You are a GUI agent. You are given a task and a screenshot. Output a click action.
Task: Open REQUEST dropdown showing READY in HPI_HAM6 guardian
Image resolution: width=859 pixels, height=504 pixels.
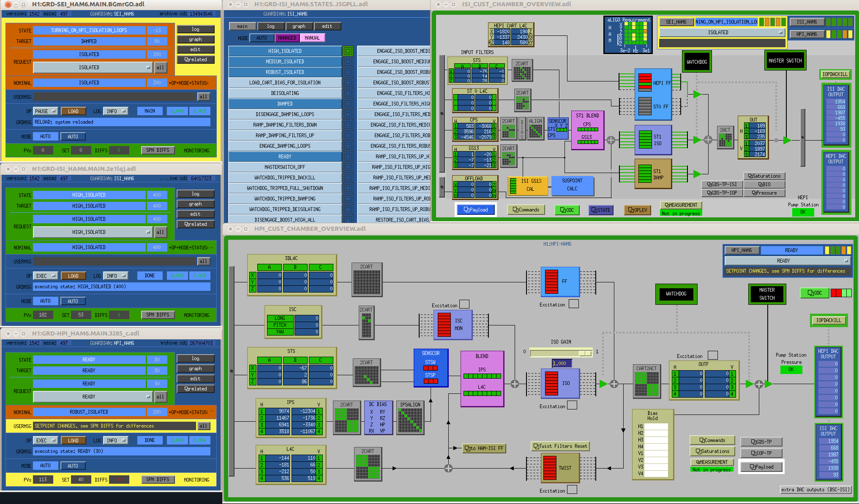[93, 397]
